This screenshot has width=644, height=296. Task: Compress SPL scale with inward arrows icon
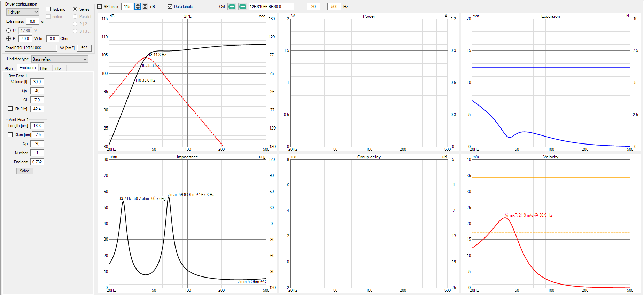coord(145,7)
